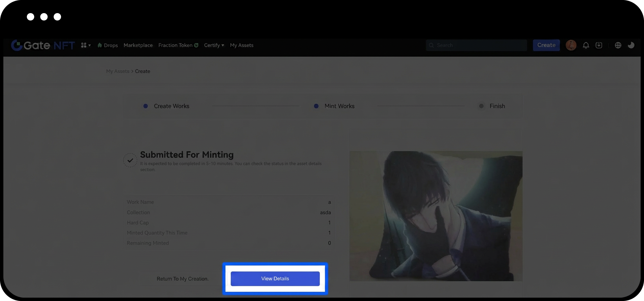Click the View Details button
This screenshot has width=644, height=301.
click(275, 279)
